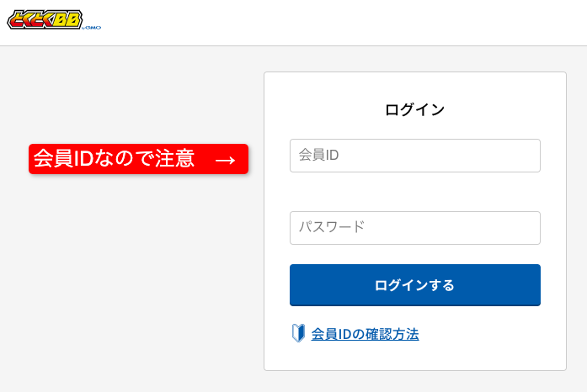Open the 会員IDの確認方法 link
The width and height of the screenshot is (587, 392).
(x=365, y=334)
